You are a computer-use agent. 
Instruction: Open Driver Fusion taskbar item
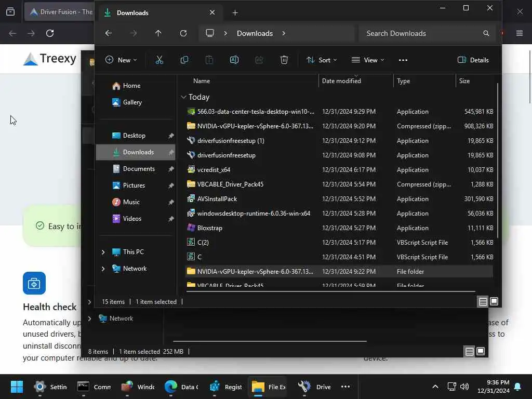tap(314, 387)
